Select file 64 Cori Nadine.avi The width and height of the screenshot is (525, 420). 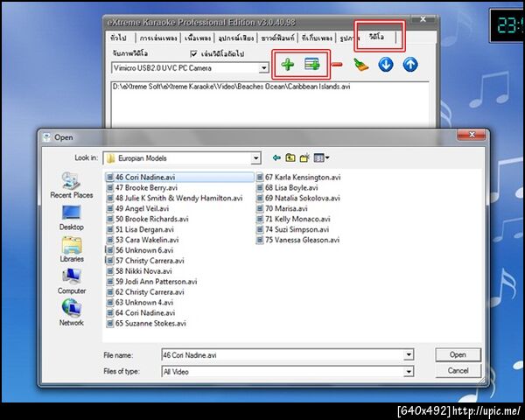click(x=141, y=313)
